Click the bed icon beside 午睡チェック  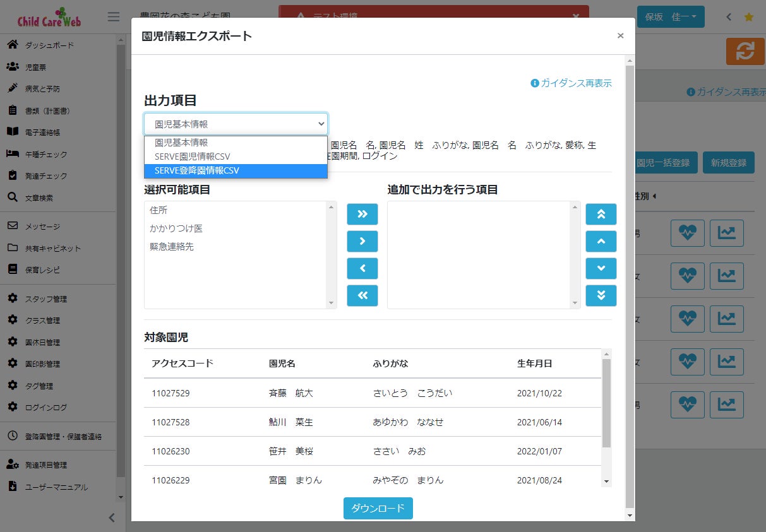12,153
